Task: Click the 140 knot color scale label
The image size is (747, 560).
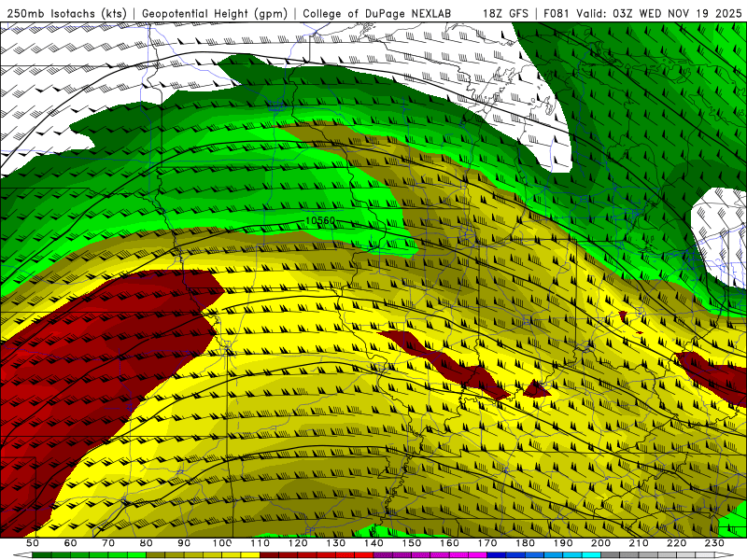Action: click(373, 543)
